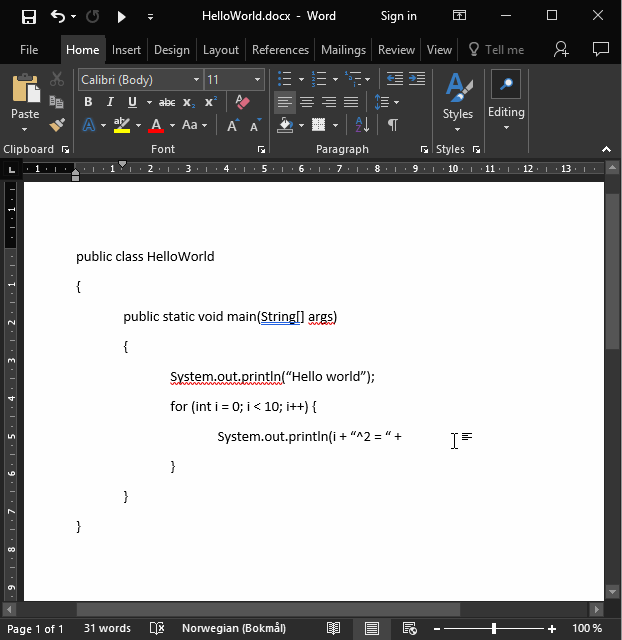Viewport: 622px width, 640px height.
Task: Toggle Superscript formatting
Action: [x=210, y=102]
